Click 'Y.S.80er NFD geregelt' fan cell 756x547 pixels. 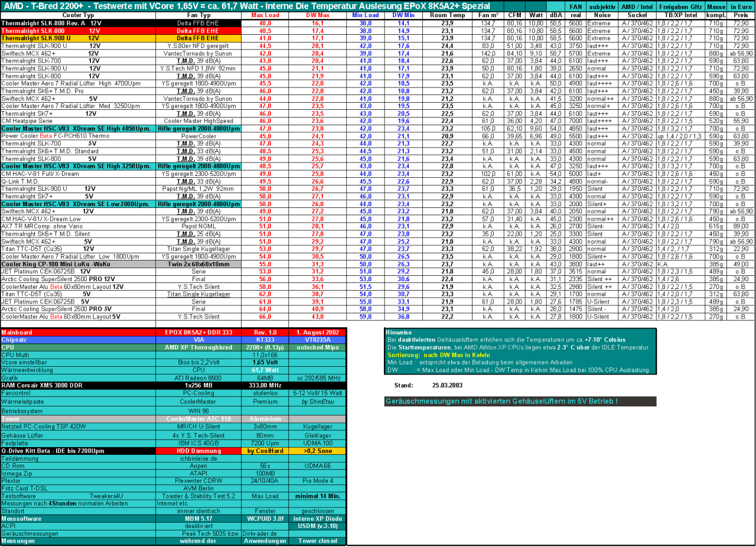198,45
